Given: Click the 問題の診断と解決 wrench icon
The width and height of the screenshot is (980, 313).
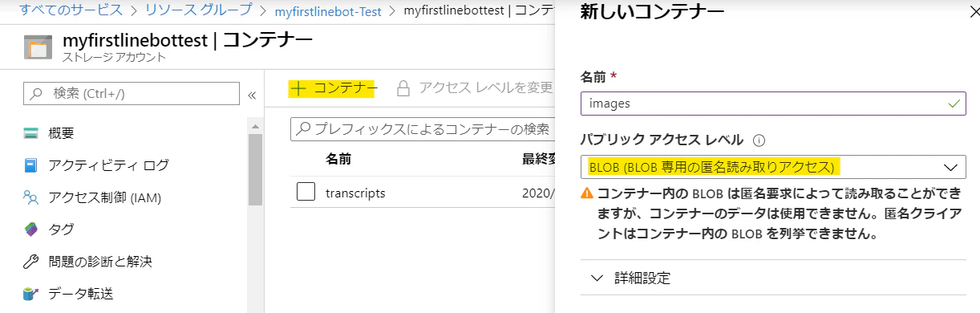Looking at the screenshot, I should [31, 262].
